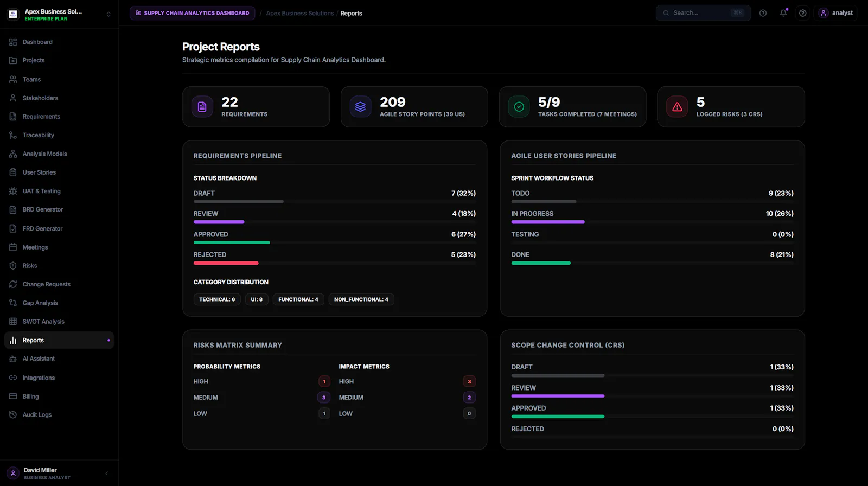Click the Integrations link icon
The image size is (868, 486).
[13, 378]
